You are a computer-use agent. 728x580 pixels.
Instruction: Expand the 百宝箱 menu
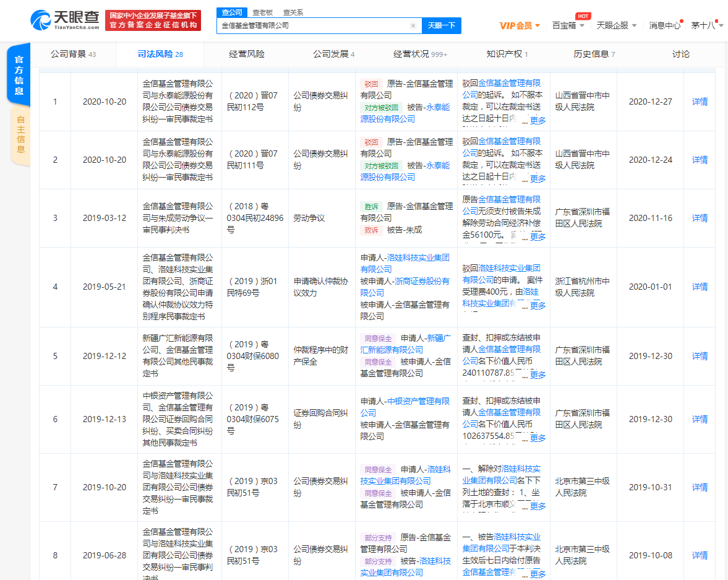coord(568,25)
